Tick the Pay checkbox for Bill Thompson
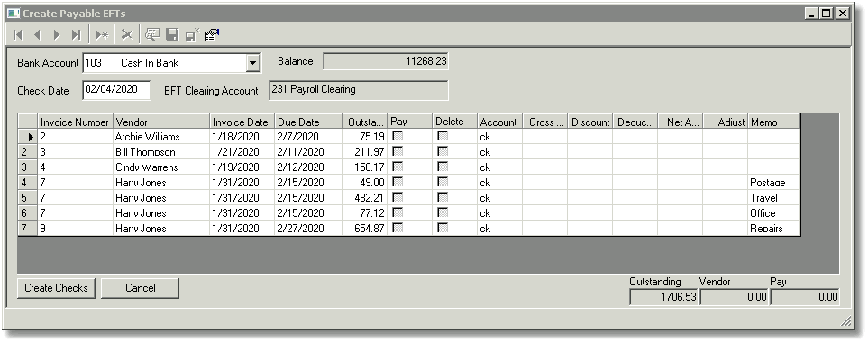This screenshot has height=343, width=868. (x=397, y=151)
